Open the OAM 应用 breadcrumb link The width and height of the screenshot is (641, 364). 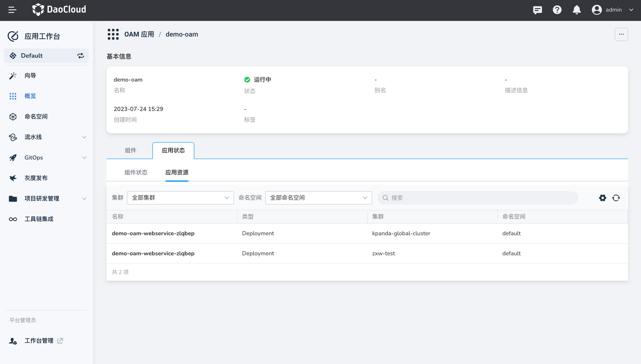pos(139,34)
